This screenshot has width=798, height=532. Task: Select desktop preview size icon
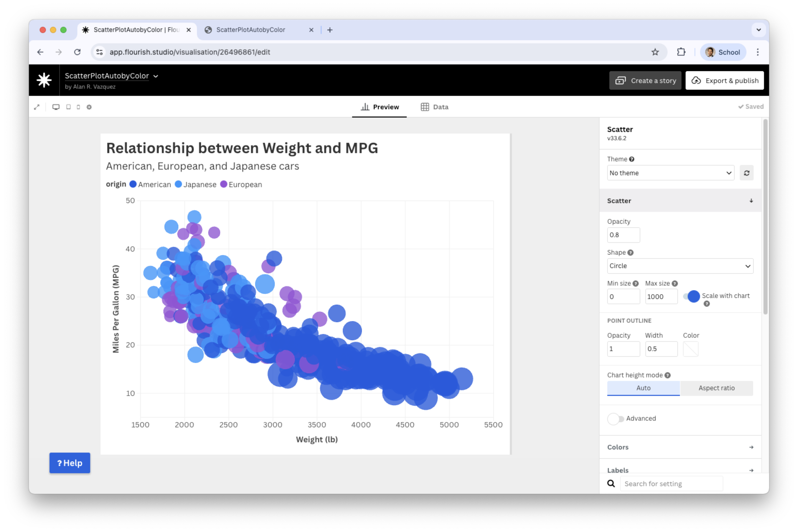pos(56,107)
